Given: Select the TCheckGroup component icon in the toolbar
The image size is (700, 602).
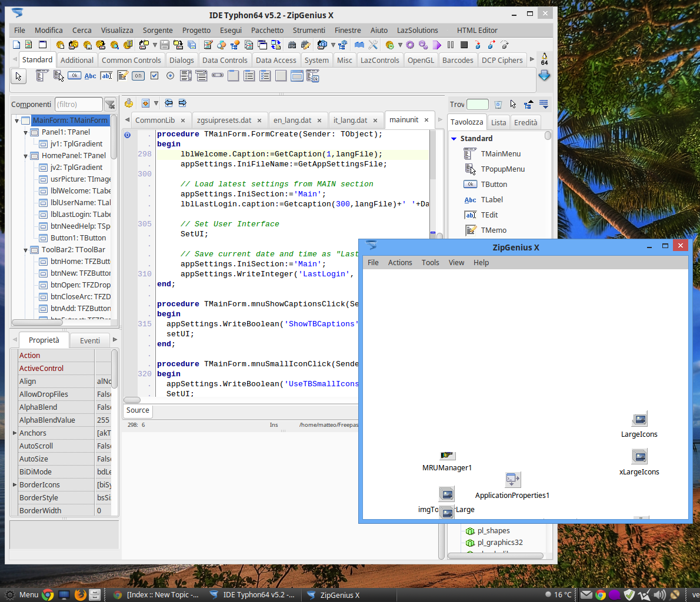Looking at the screenshot, I should (265, 76).
